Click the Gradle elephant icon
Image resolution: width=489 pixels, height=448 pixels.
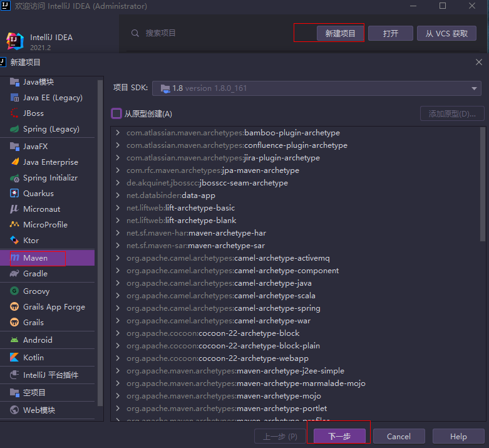tap(14, 273)
